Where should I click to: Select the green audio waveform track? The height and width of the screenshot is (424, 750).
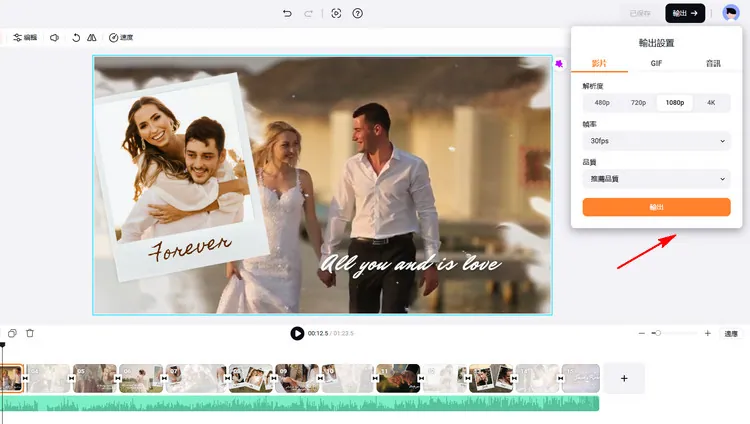pos(299,403)
